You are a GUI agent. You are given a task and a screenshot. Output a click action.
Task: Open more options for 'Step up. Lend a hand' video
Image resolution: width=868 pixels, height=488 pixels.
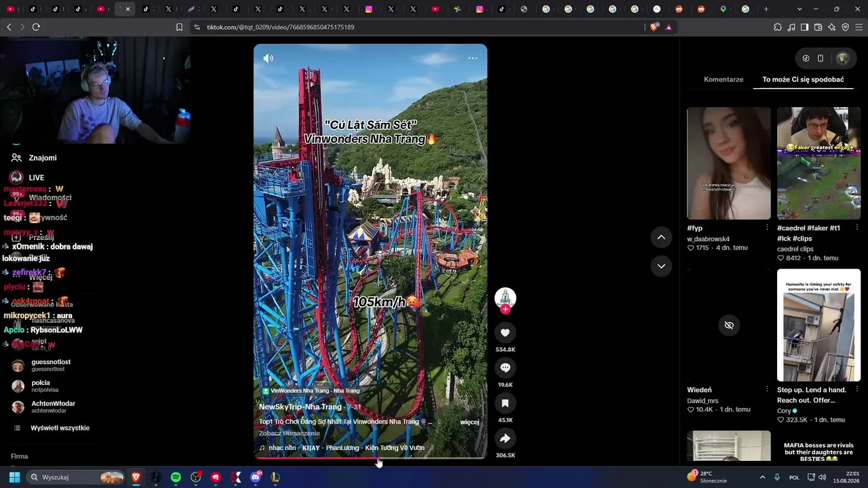click(856, 390)
